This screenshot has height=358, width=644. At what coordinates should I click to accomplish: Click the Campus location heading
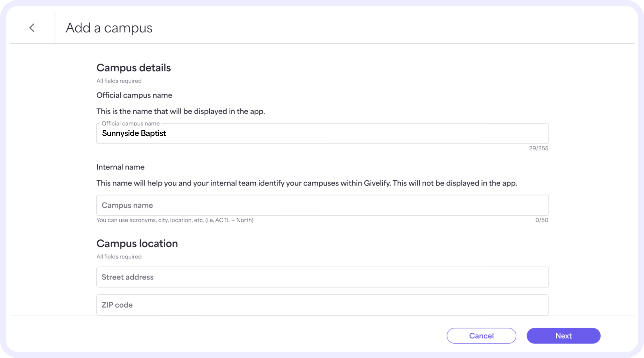pos(137,243)
